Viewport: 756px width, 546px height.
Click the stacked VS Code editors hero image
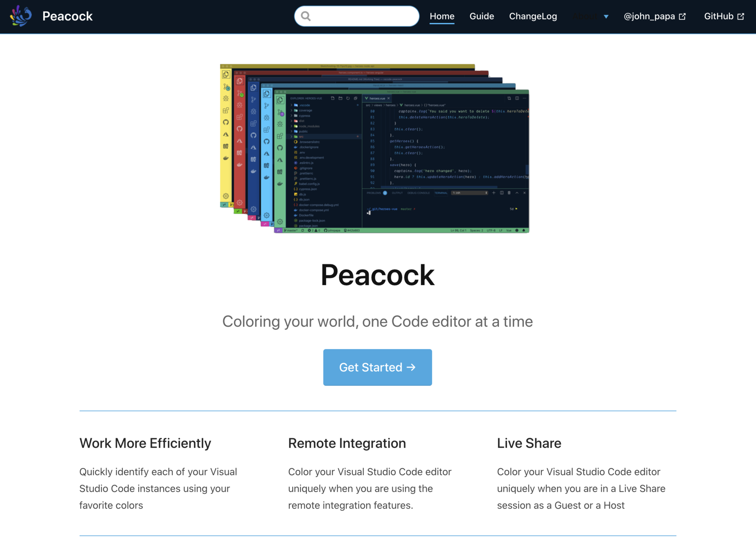coord(375,148)
